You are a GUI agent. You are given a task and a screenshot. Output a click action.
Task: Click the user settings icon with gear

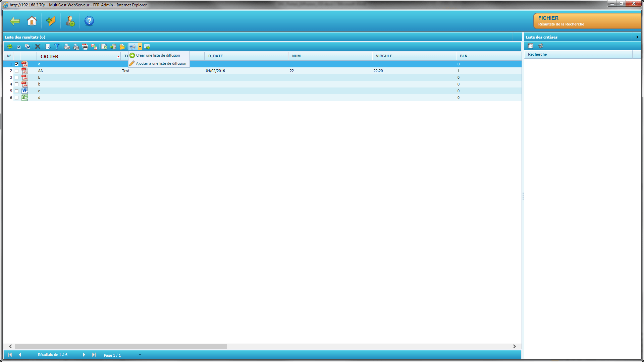click(70, 21)
